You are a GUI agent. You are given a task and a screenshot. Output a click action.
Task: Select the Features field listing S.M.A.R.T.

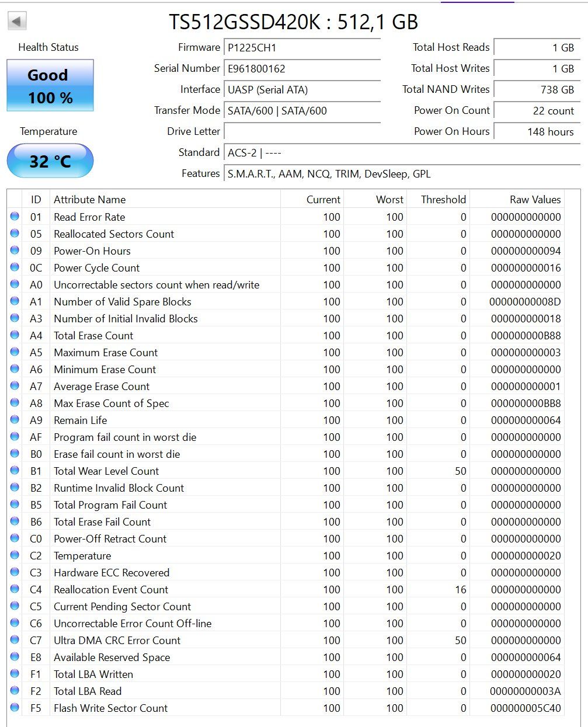(402, 173)
